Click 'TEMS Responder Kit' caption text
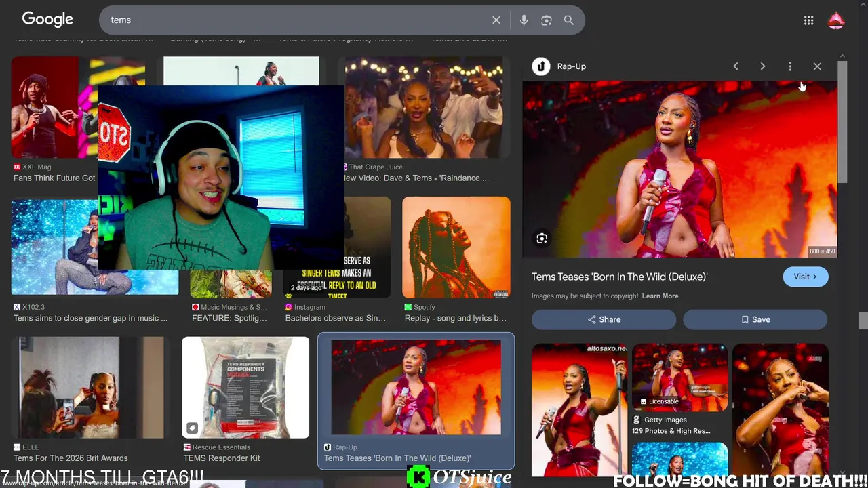The image size is (868, 488). click(222, 458)
